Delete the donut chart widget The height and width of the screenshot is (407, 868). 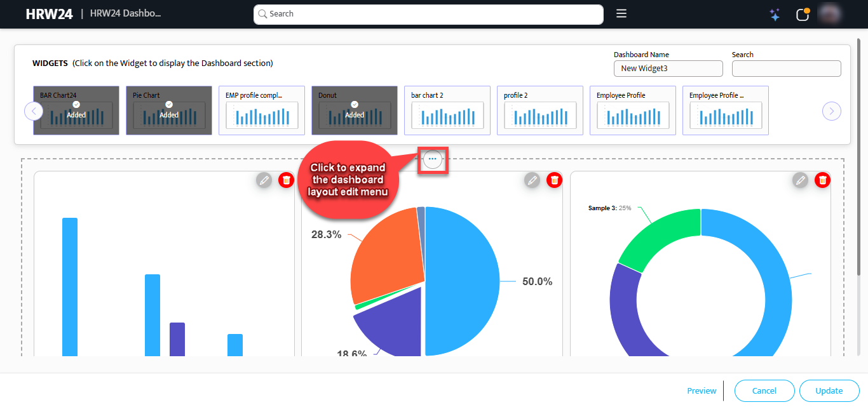(x=823, y=180)
